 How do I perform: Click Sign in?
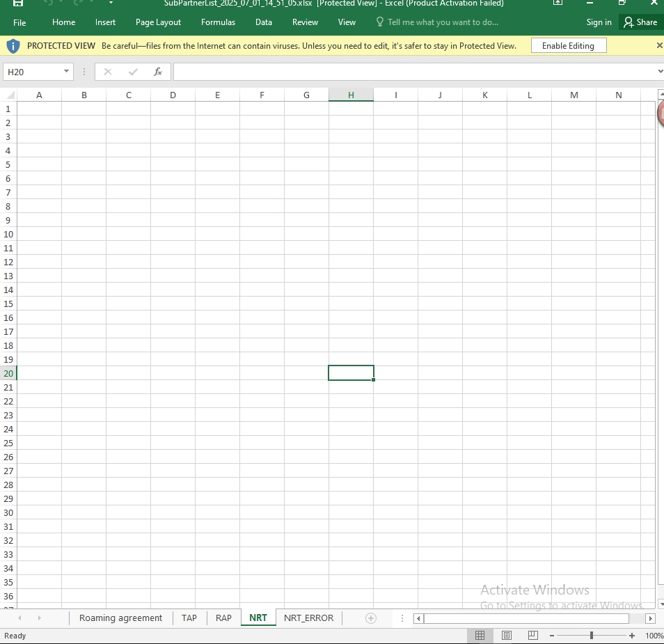599,22
